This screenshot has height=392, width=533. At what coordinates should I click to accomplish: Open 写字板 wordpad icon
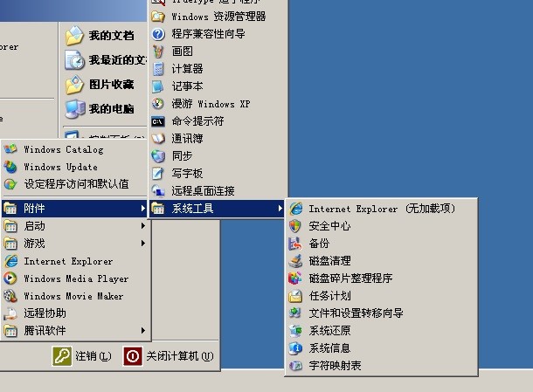(158, 174)
